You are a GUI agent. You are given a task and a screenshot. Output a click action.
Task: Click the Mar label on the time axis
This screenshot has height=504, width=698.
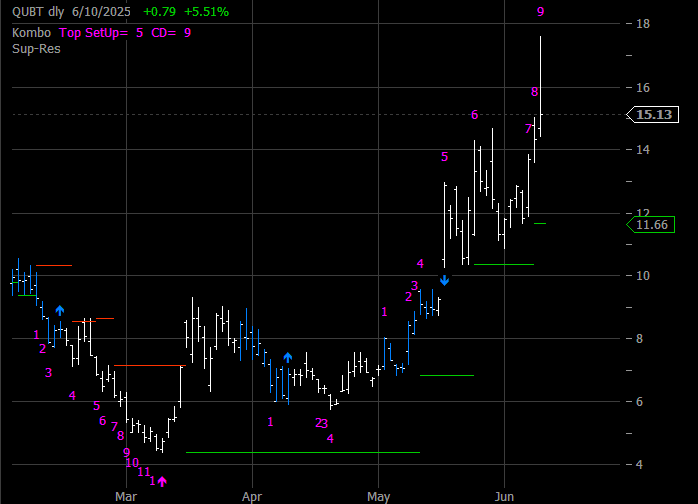tap(126, 496)
